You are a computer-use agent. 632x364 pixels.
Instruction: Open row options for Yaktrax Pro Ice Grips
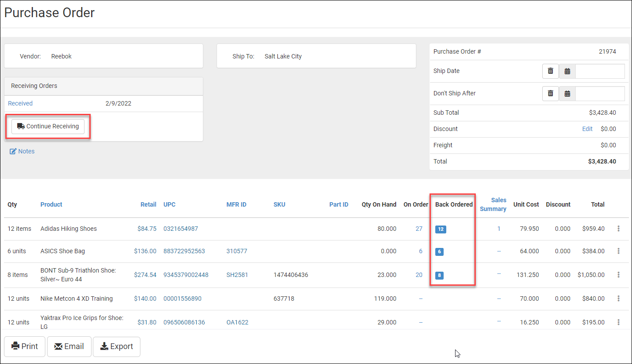[618, 322]
